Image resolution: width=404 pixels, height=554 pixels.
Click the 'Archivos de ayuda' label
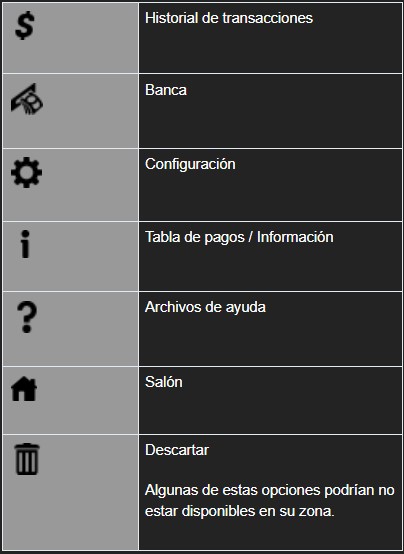(205, 307)
